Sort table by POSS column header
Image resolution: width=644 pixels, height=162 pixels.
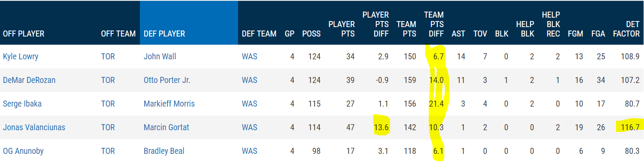pyautogui.click(x=311, y=34)
